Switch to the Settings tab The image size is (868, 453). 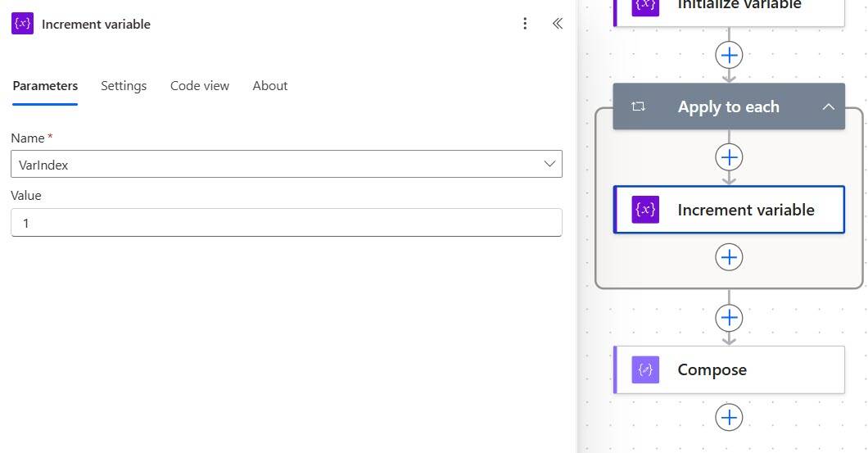(124, 86)
